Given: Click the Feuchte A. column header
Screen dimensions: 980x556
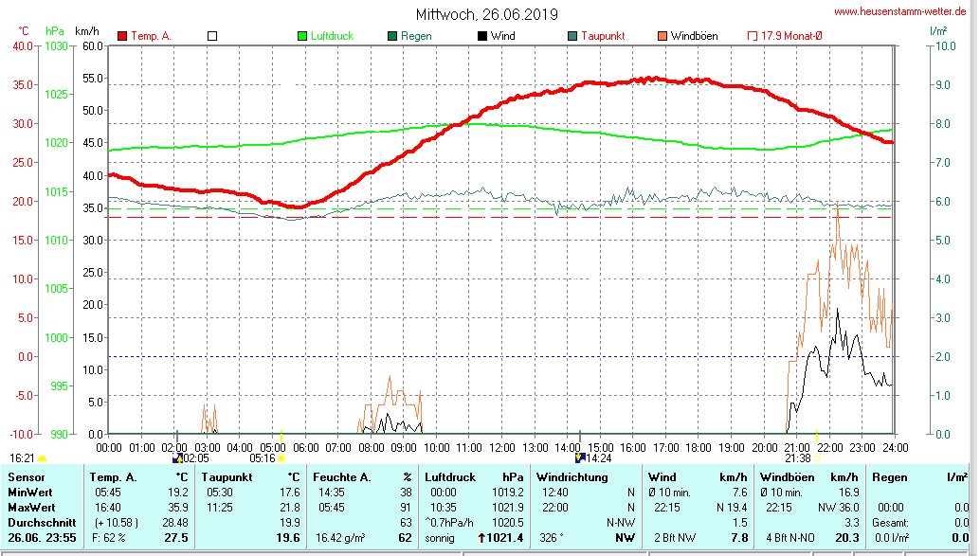Looking at the screenshot, I should (340, 476).
